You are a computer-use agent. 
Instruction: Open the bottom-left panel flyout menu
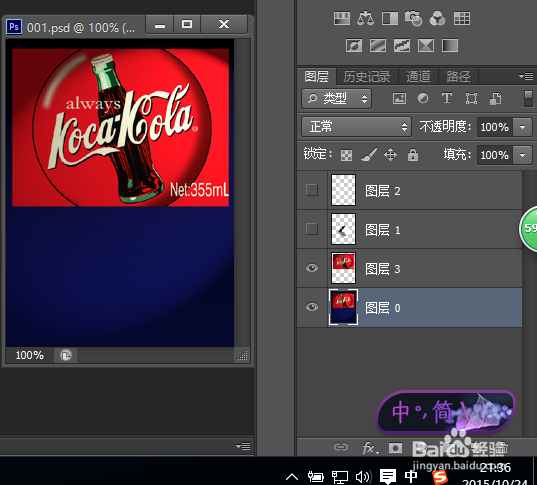click(x=243, y=446)
